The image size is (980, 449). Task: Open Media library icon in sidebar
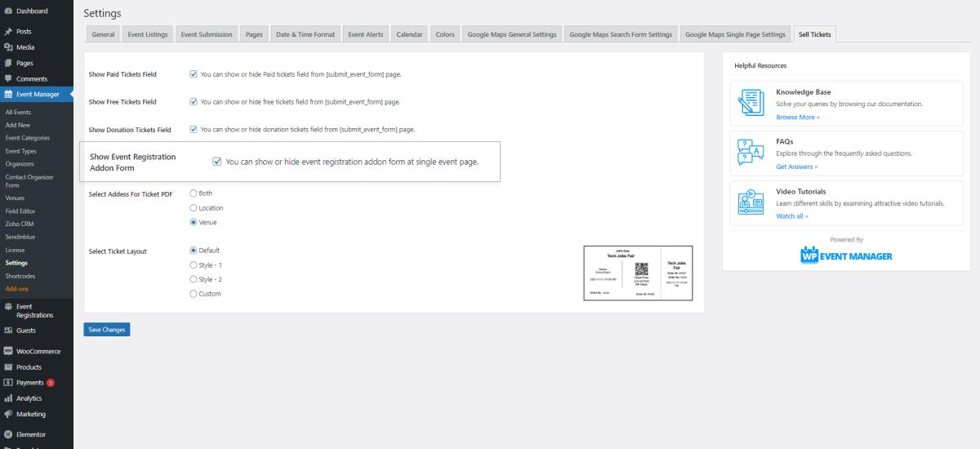pos(8,47)
